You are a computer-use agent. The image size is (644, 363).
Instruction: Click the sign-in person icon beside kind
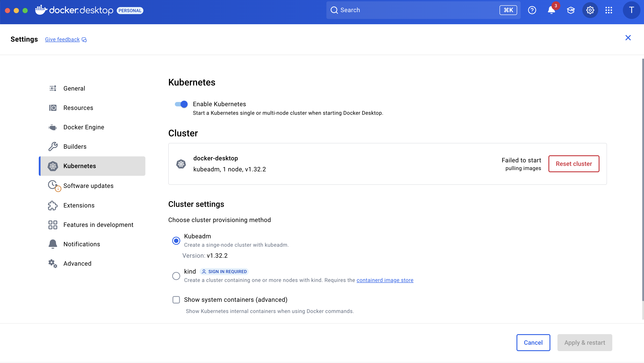point(204,272)
